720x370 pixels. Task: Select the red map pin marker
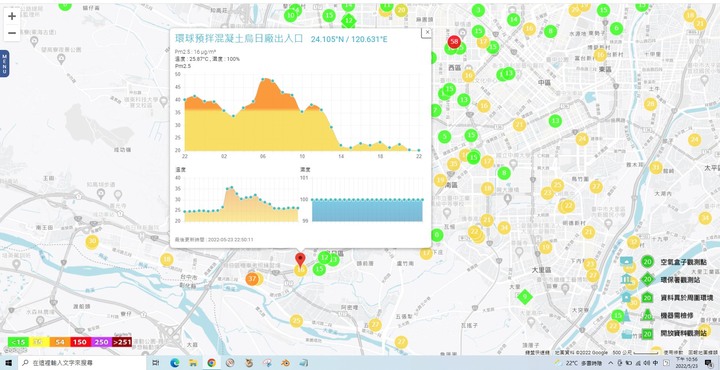click(300, 261)
